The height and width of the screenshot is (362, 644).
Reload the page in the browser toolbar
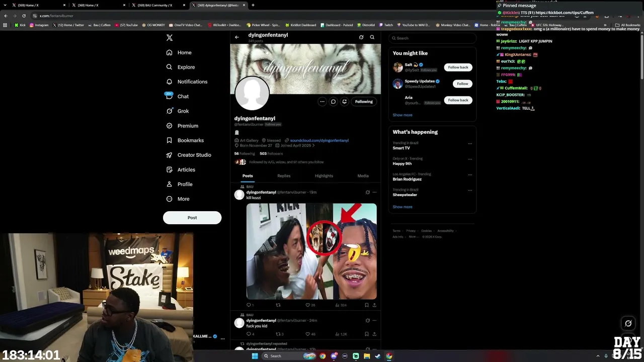(24, 16)
